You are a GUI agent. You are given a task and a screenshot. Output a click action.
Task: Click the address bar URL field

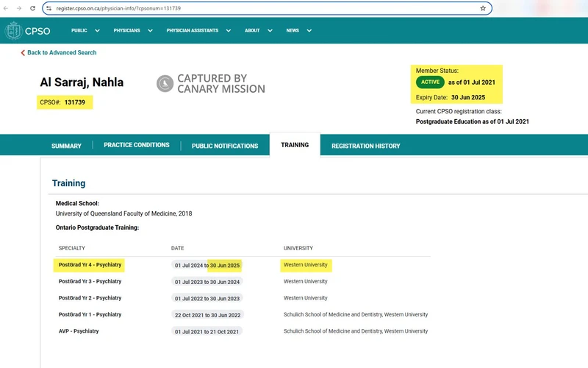tap(267, 8)
